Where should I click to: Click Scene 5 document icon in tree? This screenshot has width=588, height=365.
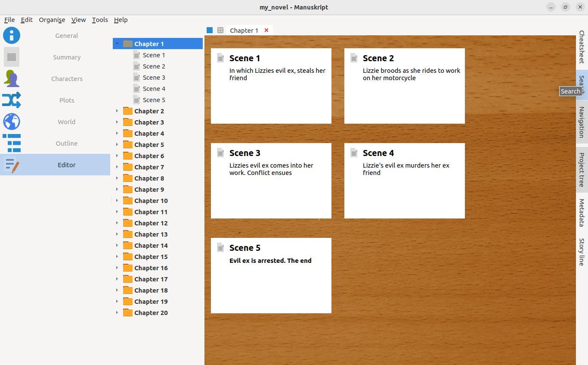click(136, 100)
